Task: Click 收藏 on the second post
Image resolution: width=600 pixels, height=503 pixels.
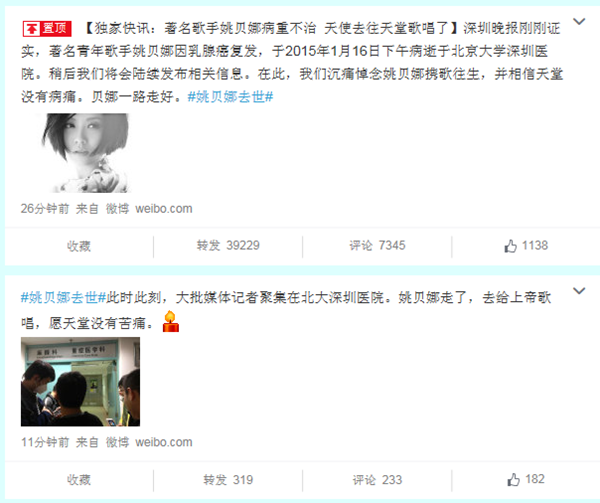Action: pos(79,480)
